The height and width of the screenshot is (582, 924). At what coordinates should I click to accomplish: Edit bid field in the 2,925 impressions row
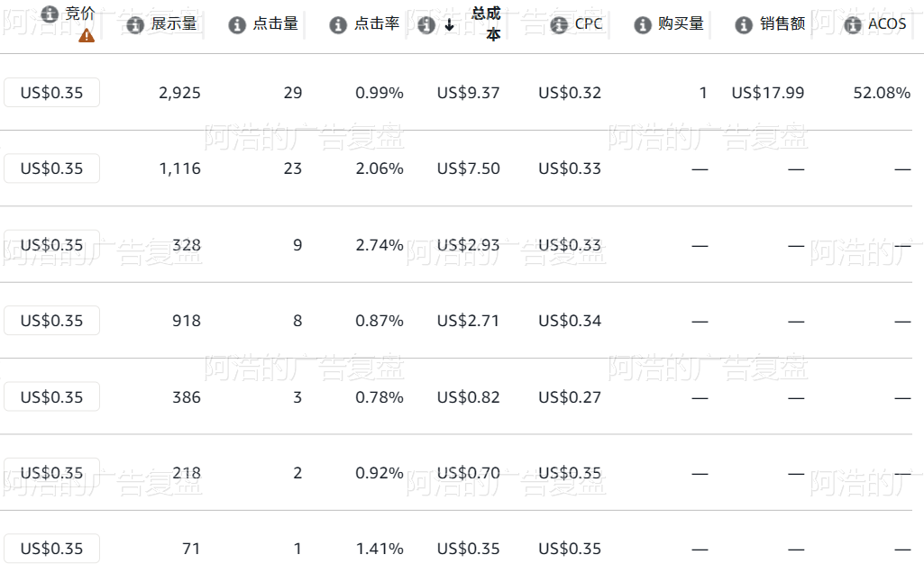coord(52,93)
